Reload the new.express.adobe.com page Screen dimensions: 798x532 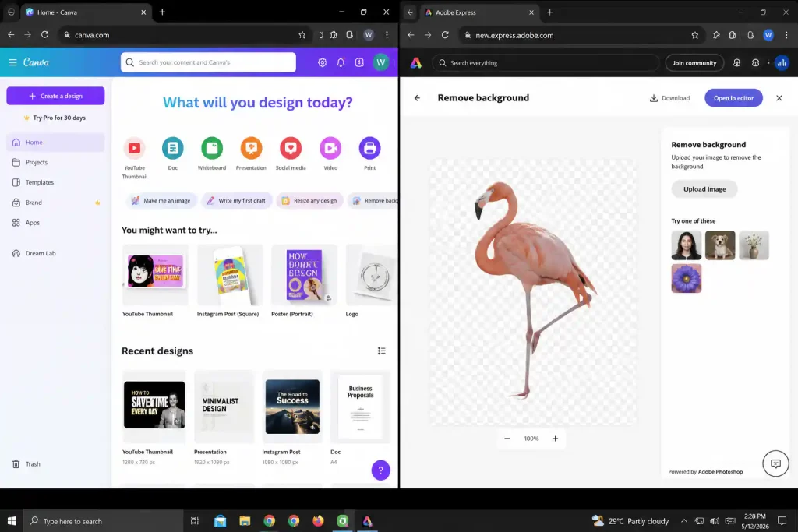[x=445, y=34]
